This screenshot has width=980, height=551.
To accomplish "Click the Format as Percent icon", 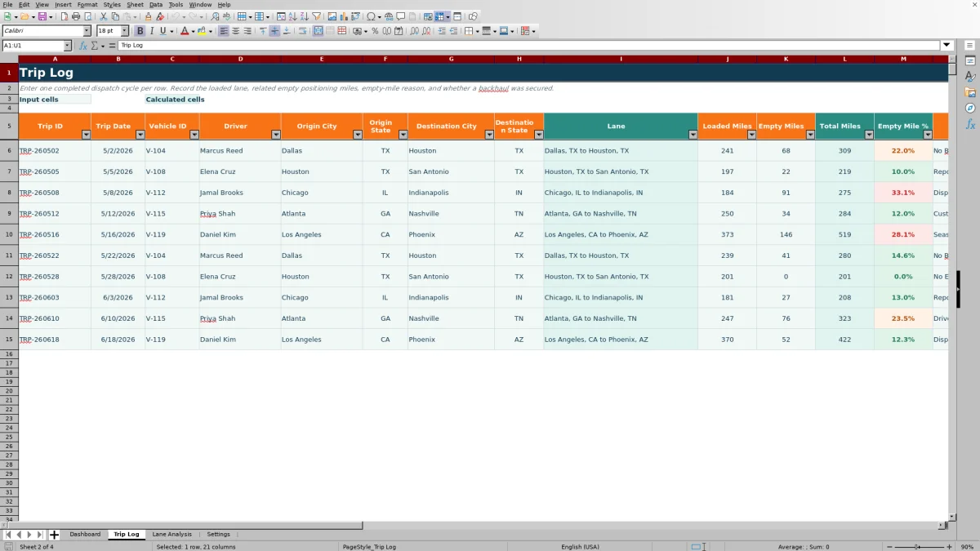I will click(375, 31).
